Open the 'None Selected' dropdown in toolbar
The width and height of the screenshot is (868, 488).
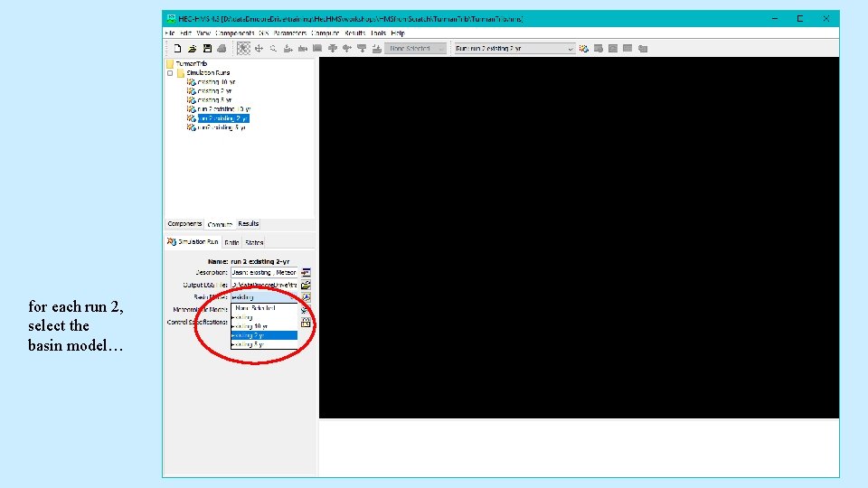(x=415, y=49)
